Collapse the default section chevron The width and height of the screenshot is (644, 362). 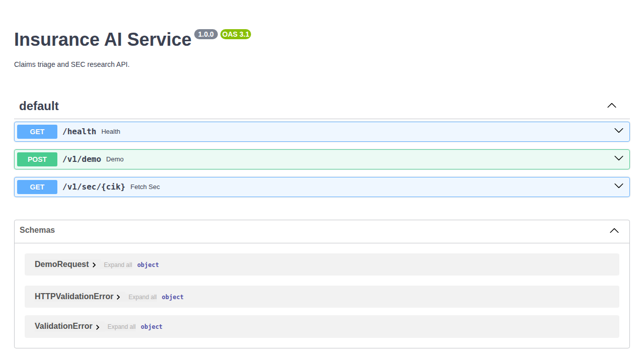[612, 106]
